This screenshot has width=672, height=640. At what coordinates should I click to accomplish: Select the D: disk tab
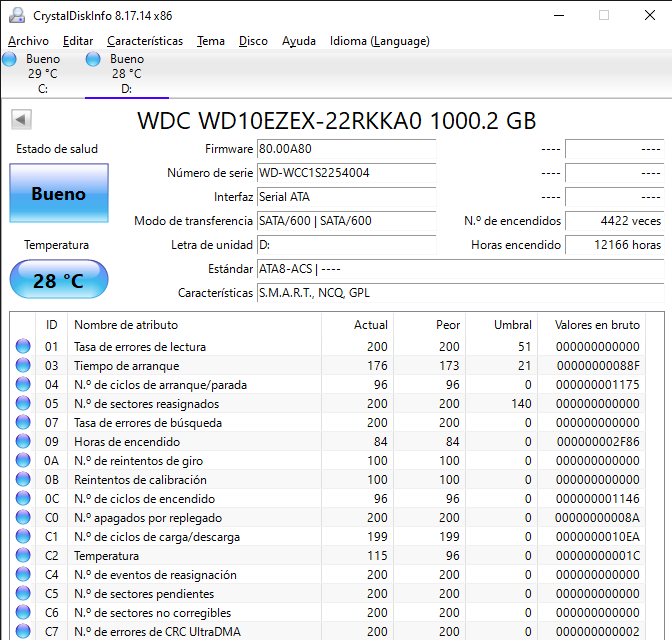[x=127, y=74]
